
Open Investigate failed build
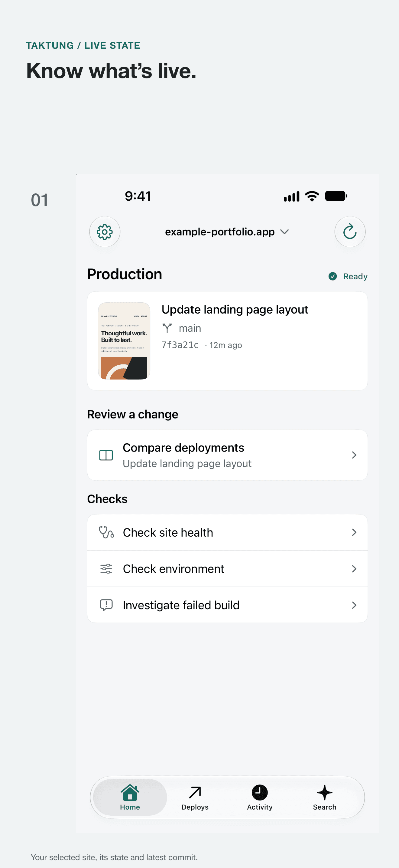pyautogui.click(x=227, y=605)
